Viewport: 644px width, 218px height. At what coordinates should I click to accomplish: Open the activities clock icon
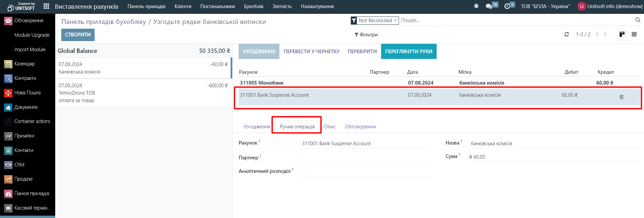(507, 6)
